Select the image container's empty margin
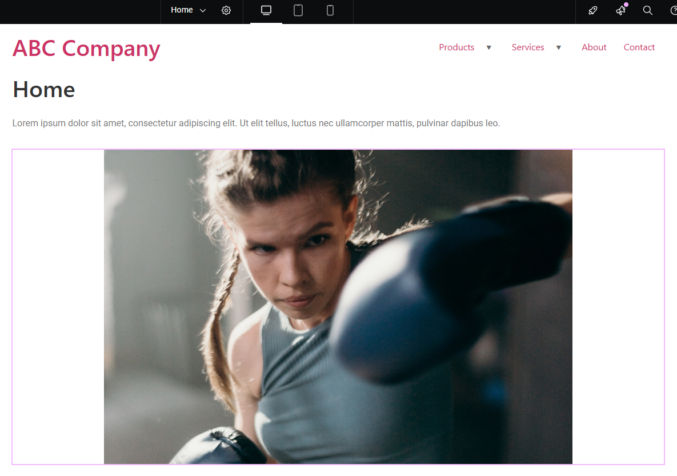 58,307
